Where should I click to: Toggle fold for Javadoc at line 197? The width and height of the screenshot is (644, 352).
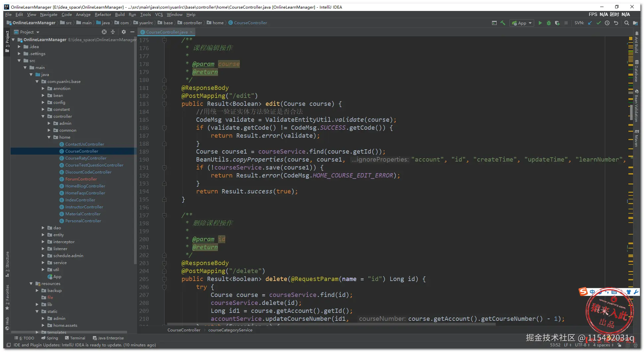click(164, 215)
